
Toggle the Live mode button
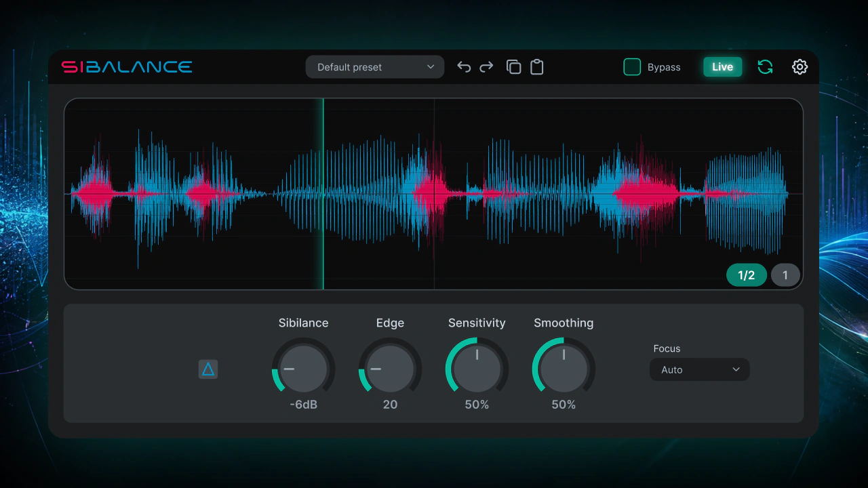click(722, 67)
